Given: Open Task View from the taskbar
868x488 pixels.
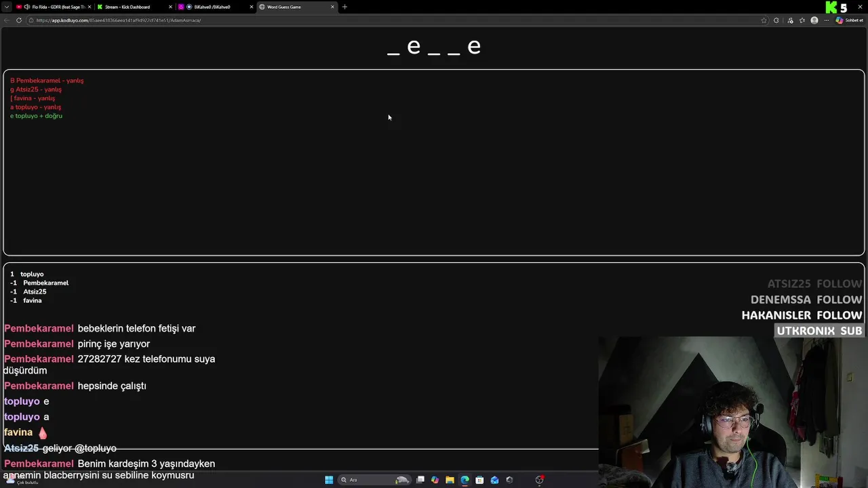Looking at the screenshot, I should point(420,480).
